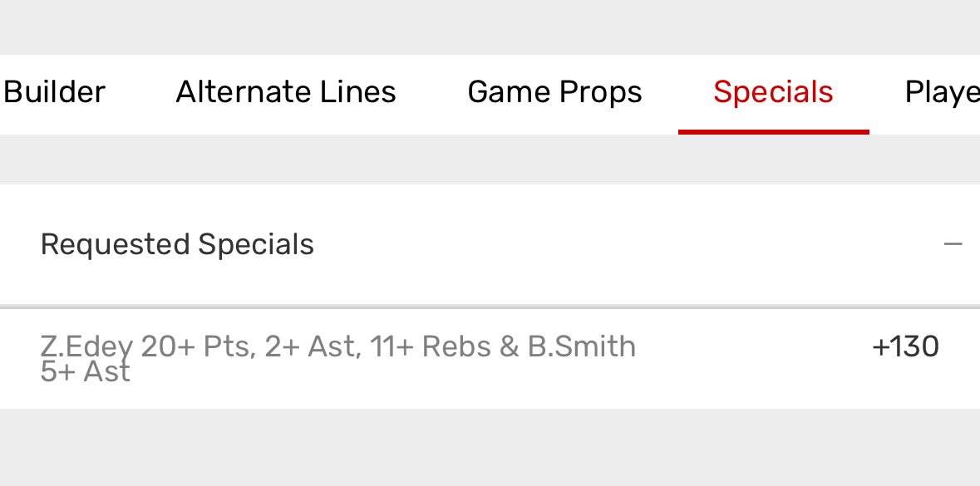Screen dimensions: 980x486
Task: Click the word "Requested" in section header
Action: coord(115,244)
